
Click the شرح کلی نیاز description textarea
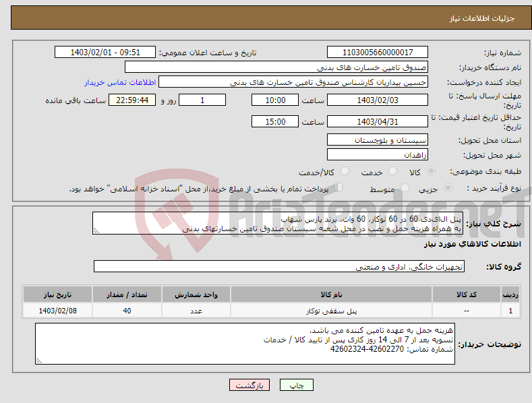278,223
